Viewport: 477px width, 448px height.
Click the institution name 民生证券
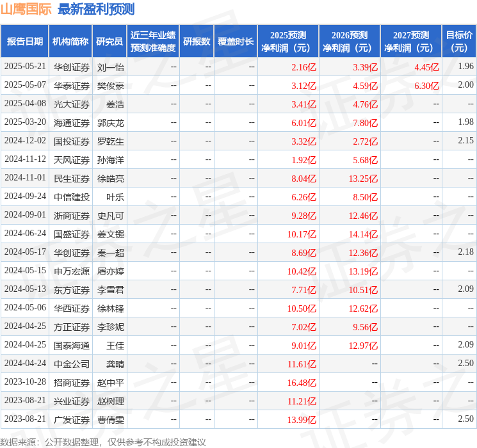click(72, 179)
